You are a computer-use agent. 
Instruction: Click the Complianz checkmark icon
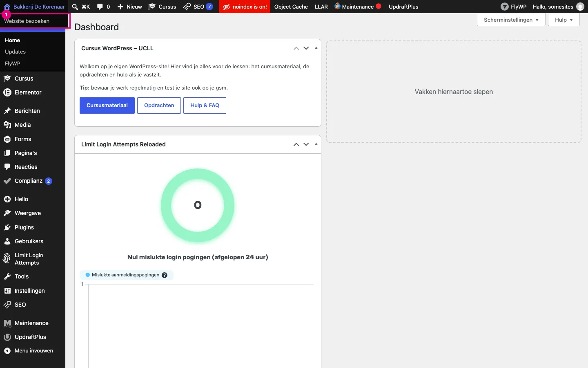point(7,181)
